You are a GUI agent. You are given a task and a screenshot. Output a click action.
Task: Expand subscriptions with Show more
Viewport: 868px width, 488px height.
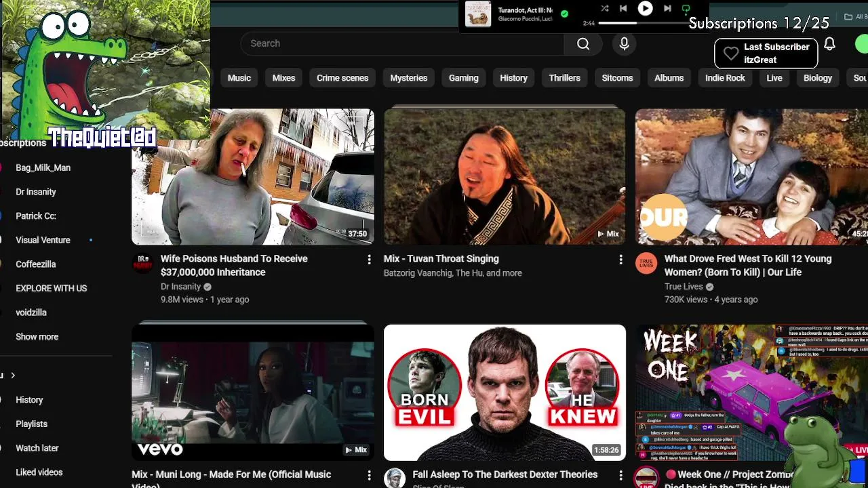37,337
